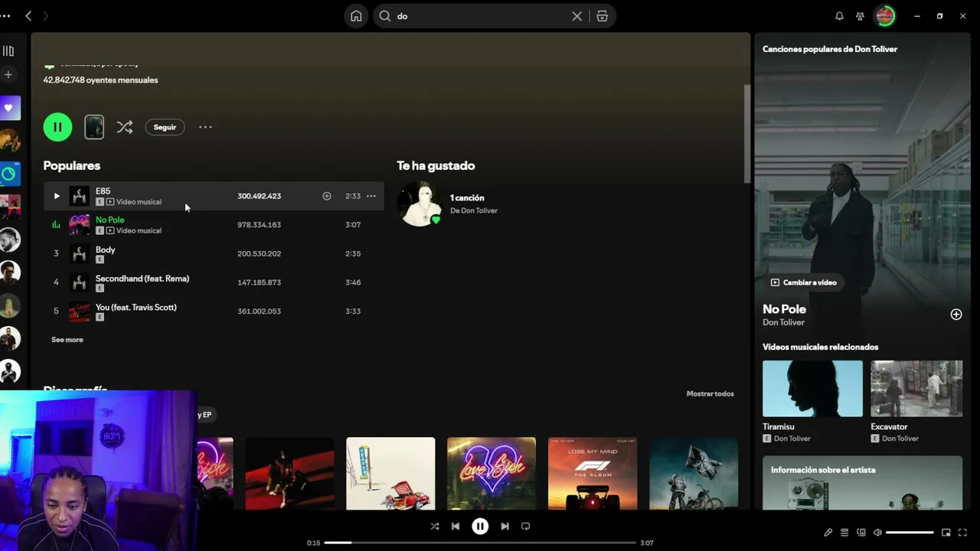
Task: Open the profile avatar menu
Action: pos(885,16)
